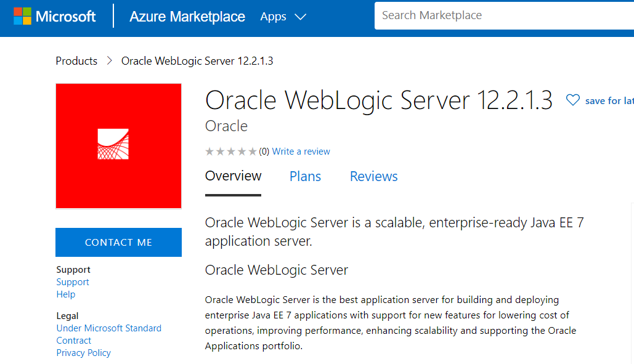634x364 pixels.
Task: Click the Legal section heading
Action: click(68, 315)
